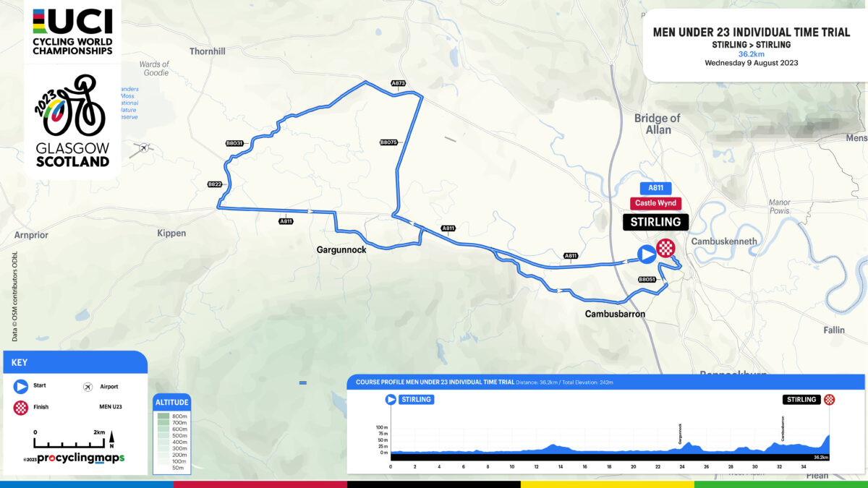Select the 800m altitude color swatch

pos(163,416)
